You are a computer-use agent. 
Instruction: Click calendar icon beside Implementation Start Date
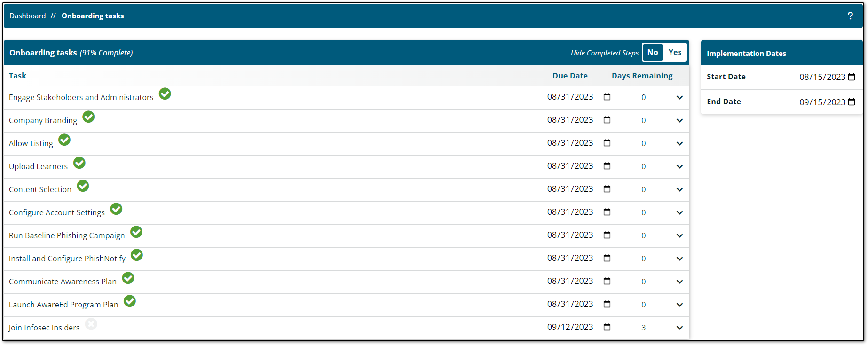[852, 77]
